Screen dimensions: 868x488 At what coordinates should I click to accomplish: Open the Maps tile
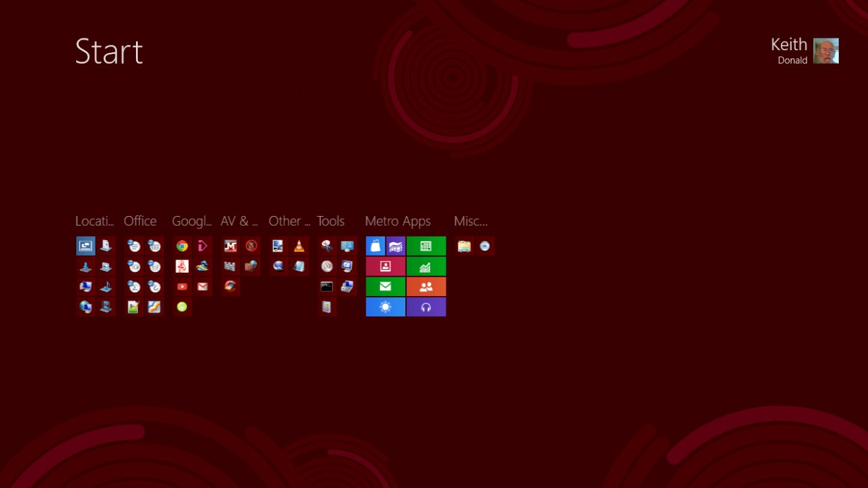coord(396,246)
